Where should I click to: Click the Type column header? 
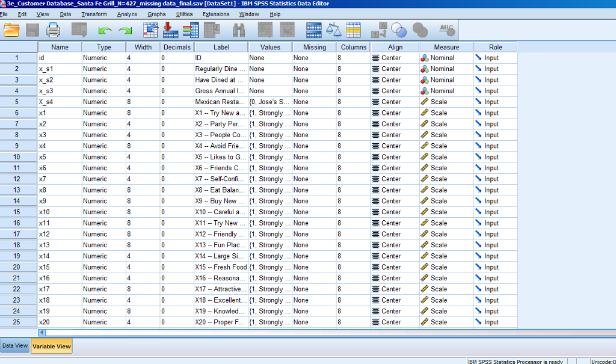coord(103,47)
